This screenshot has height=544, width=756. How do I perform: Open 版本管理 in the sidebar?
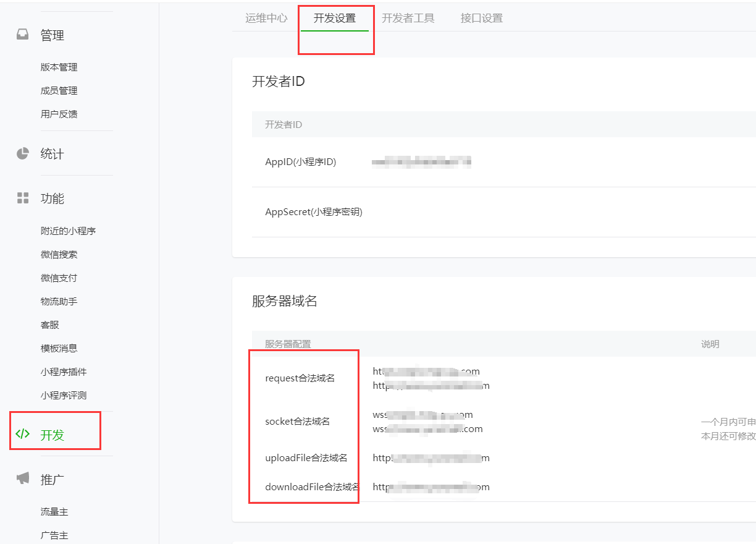59,67
